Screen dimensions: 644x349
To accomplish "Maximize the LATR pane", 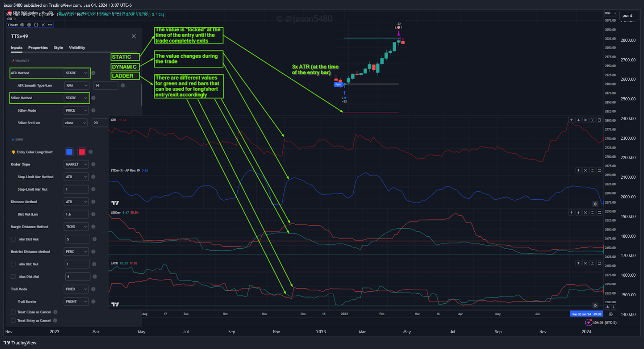I will (599, 263).
